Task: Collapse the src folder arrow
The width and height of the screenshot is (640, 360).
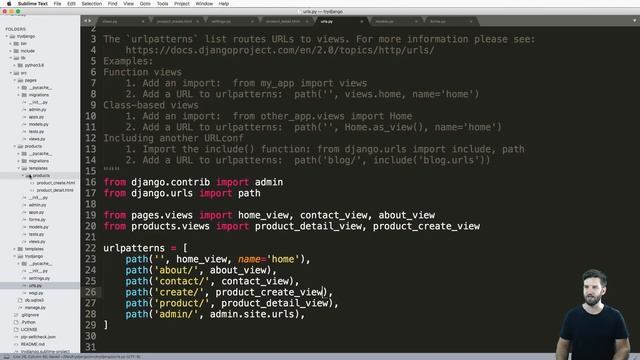Action: (x=11, y=73)
